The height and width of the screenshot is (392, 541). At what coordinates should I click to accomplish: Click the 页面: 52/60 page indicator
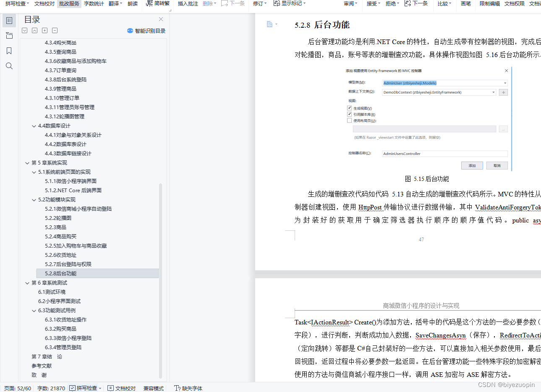coord(17,388)
